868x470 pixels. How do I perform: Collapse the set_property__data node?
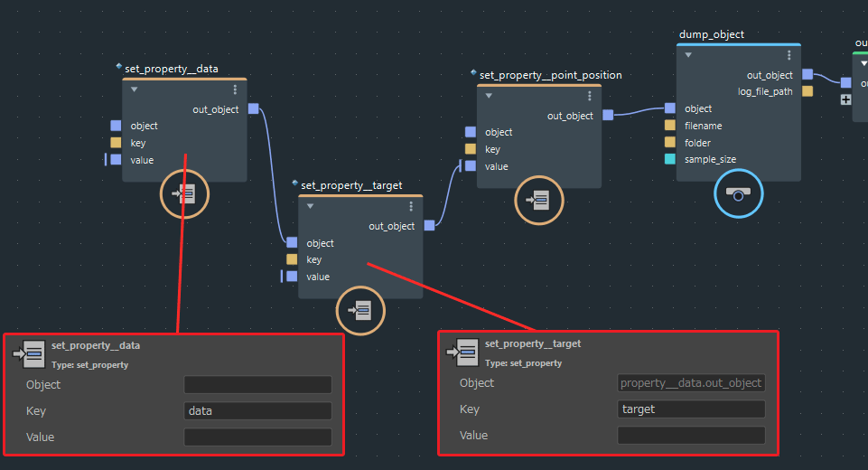tap(135, 89)
